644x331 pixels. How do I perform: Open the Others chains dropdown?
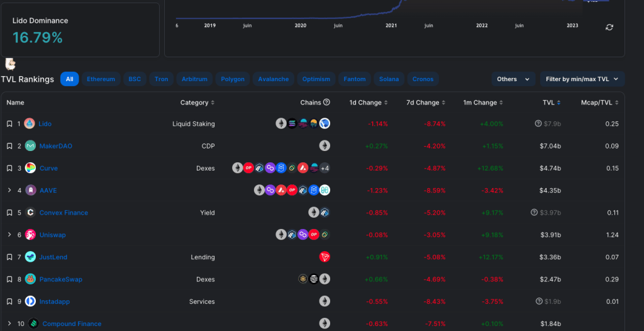513,79
